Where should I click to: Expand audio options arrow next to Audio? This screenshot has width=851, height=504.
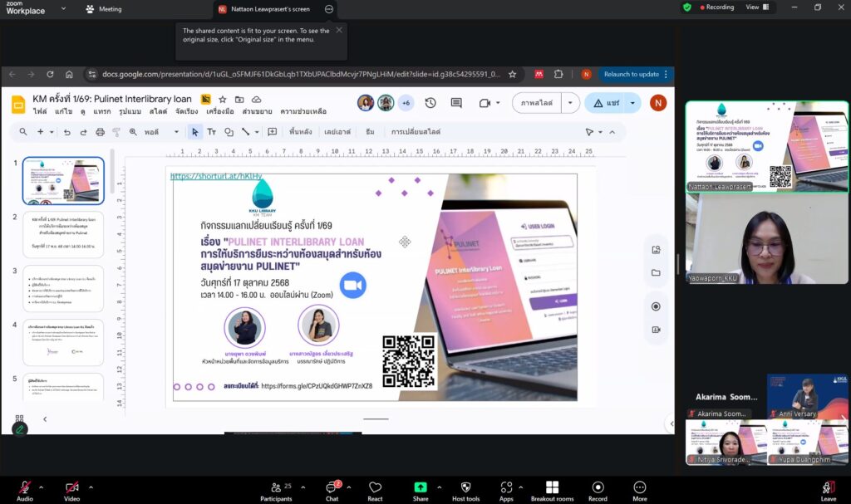(43, 487)
